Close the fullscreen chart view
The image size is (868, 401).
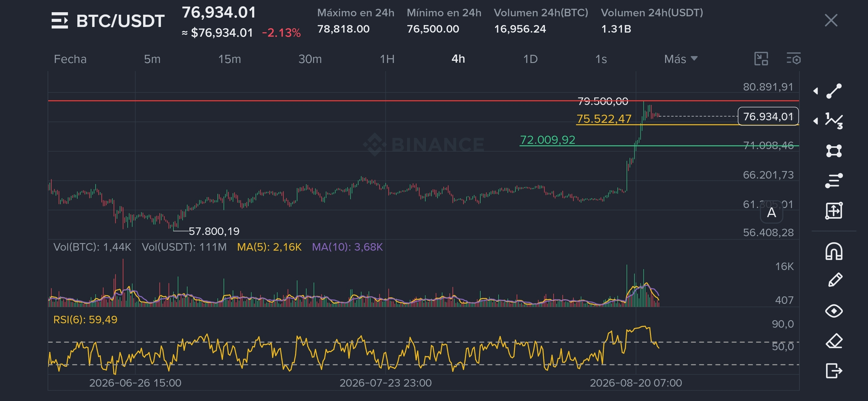coord(831,20)
